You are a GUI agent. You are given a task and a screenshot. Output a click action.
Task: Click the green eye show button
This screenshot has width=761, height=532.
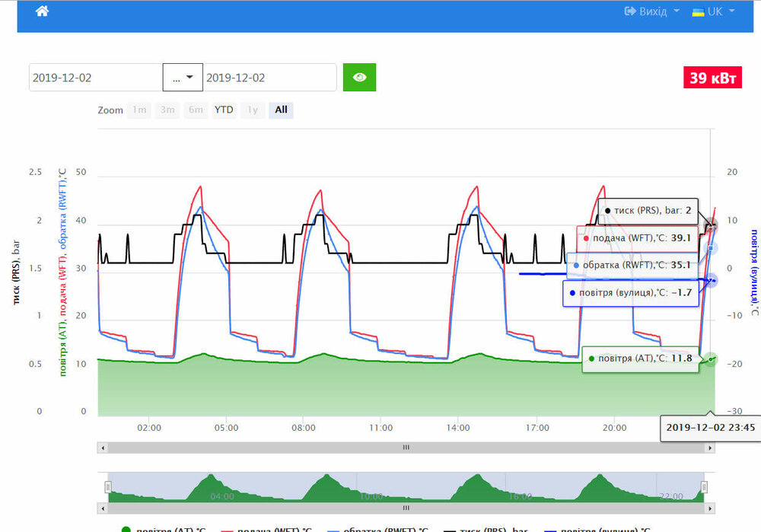pyautogui.click(x=359, y=78)
